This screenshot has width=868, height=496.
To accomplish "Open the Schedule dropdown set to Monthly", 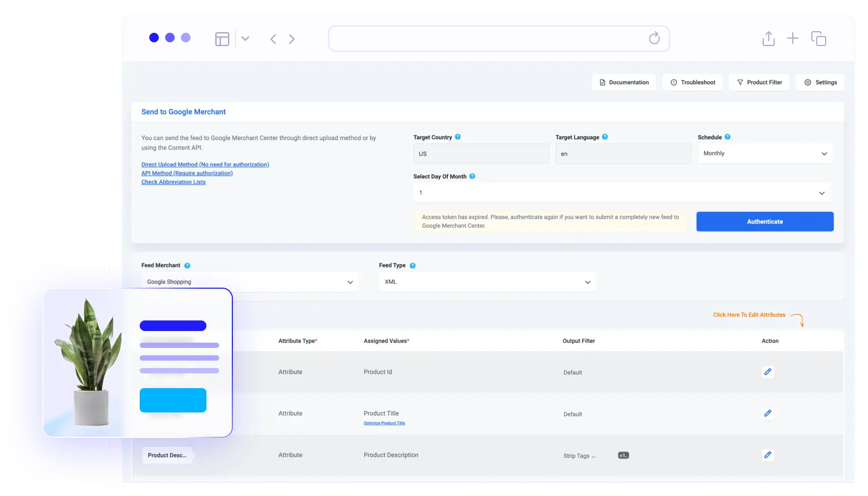I will (x=765, y=153).
